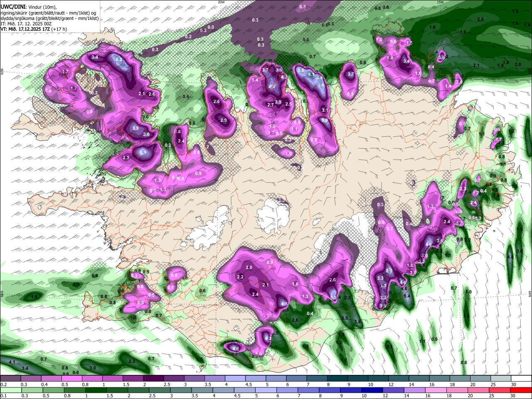
Task: Click the white 30 mm swatch in top legend row
Action: [521, 378]
